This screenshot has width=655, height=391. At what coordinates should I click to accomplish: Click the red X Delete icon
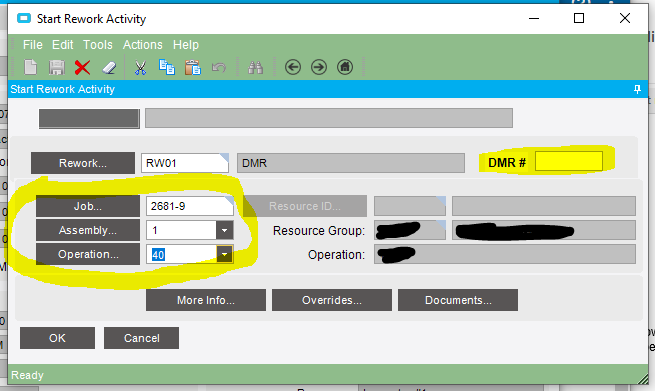click(82, 67)
